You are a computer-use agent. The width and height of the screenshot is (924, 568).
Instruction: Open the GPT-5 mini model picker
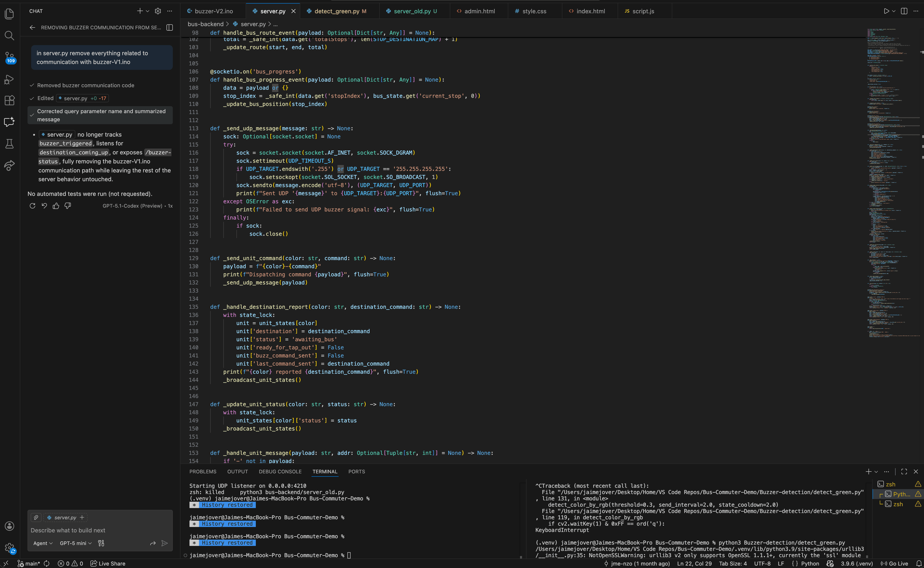click(76, 543)
